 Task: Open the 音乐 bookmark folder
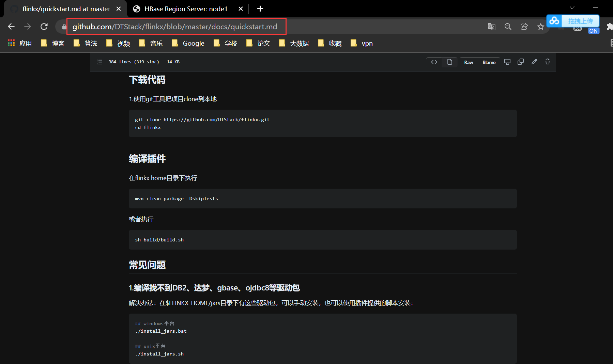151,43
